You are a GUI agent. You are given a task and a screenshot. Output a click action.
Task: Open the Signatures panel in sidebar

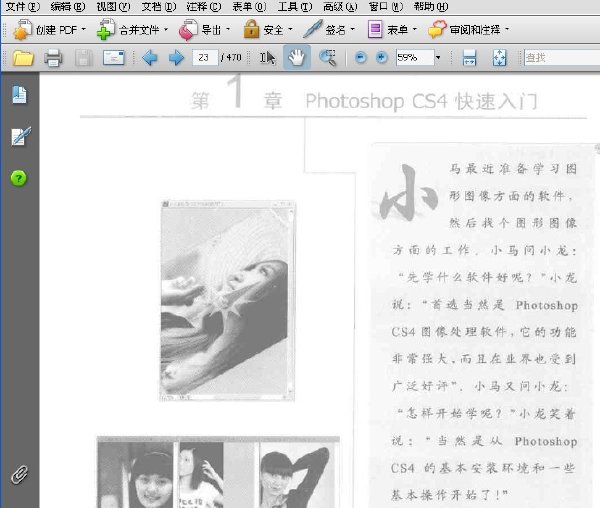click(x=21, y=136)
